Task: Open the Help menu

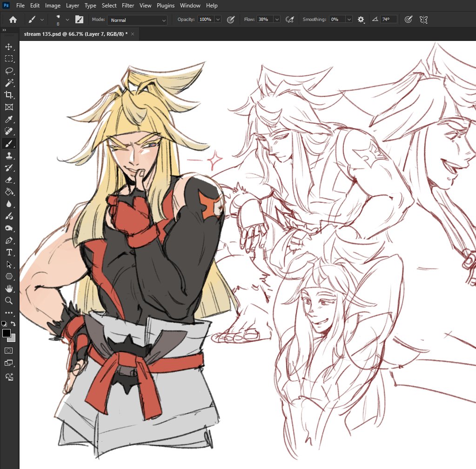Action: pos(212,6)
